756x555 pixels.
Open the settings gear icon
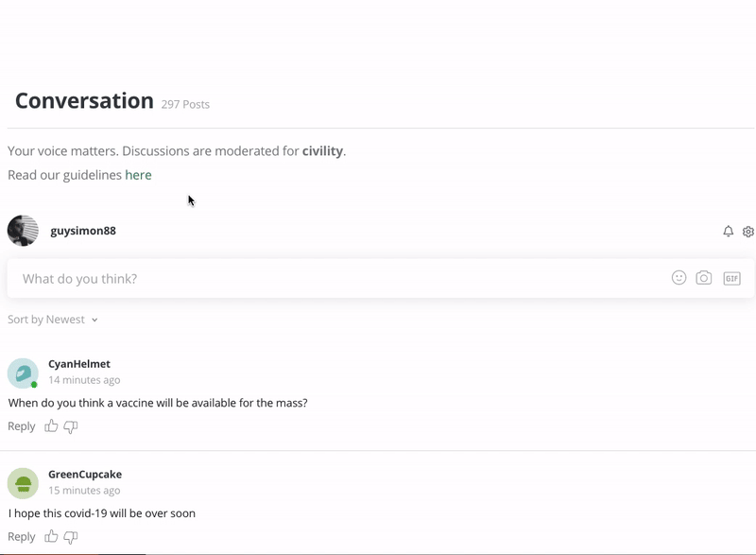(x=748, y=232)
